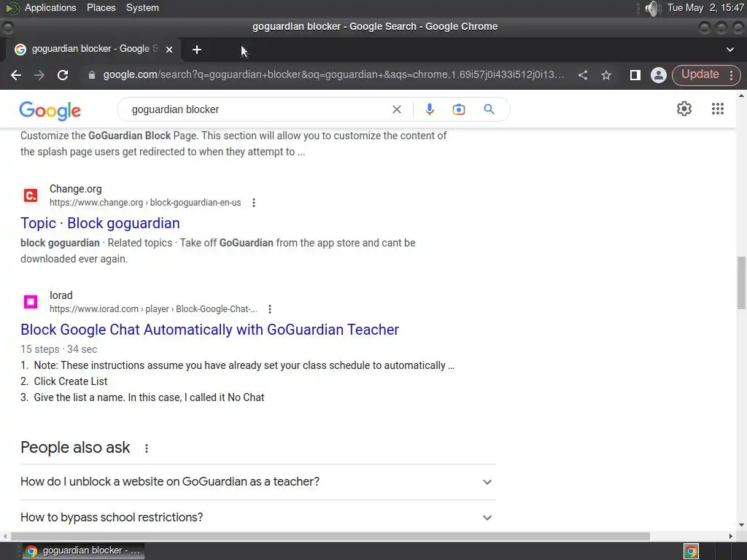This screenshot has width=747, height=560.
Task: Click the vertical scrollbar thumb
Action: tap(741, 283)
